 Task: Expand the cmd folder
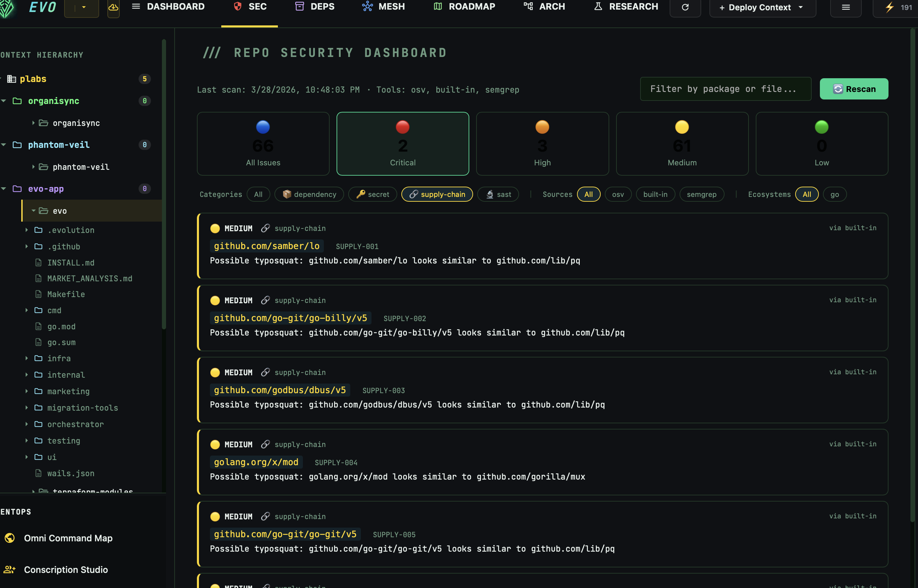[x=26, y=310]
